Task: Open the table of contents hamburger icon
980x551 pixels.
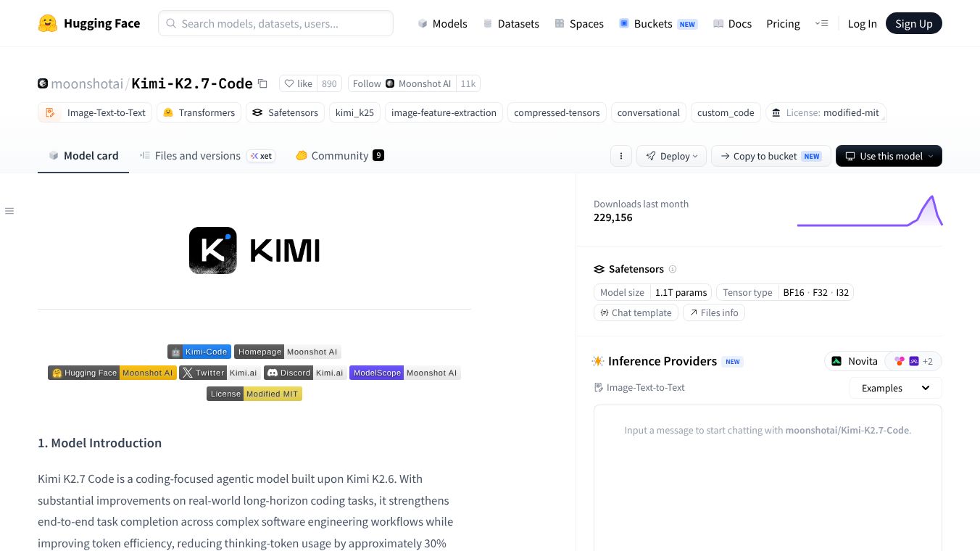Action: pos(9,211)
